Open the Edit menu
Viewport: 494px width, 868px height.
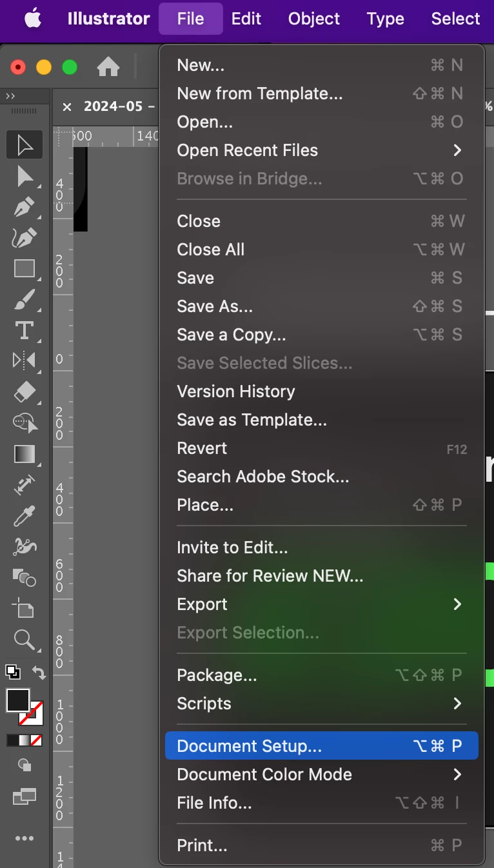click(246, 19)
